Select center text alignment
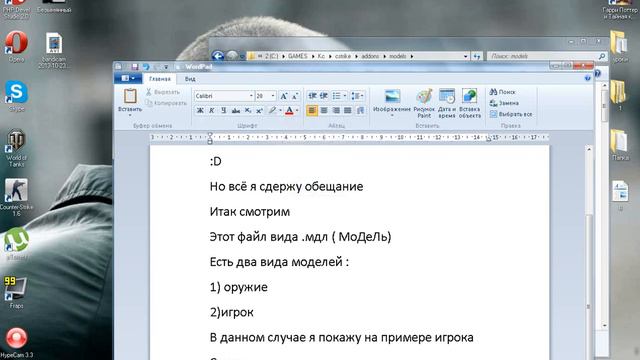640x360 pixels. click(324, 110)
